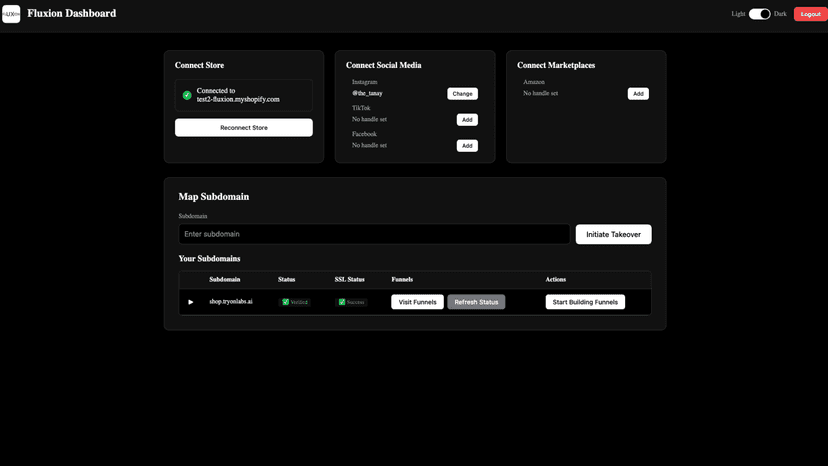Click the SSL Success status badge
Image resolution: width=828 pixels, height=466 pixels.
coord(351,302)
